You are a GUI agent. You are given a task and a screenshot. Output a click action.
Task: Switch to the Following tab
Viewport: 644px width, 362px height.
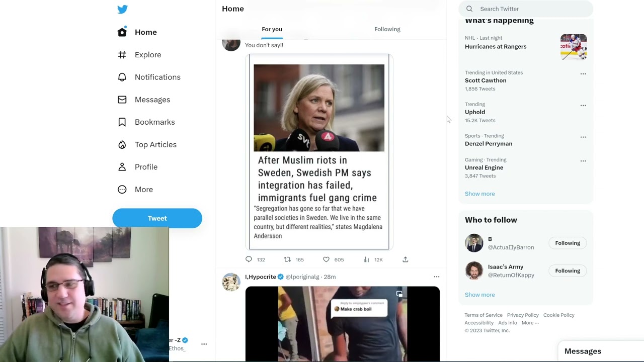coord(387,29)
